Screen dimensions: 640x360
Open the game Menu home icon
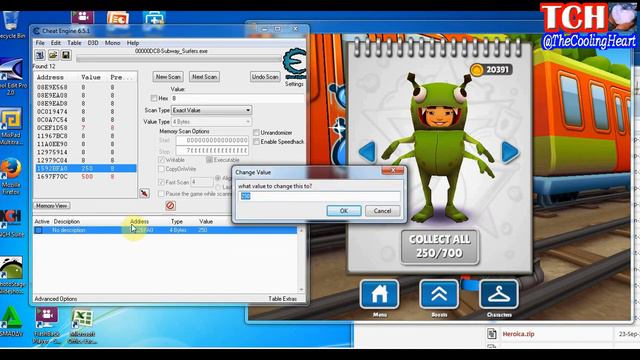(379, 294)
